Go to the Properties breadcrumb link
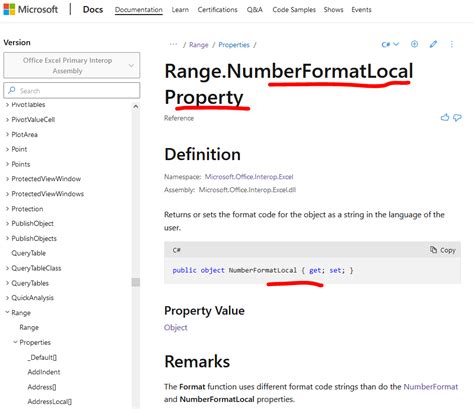 [x=234, y=45]
